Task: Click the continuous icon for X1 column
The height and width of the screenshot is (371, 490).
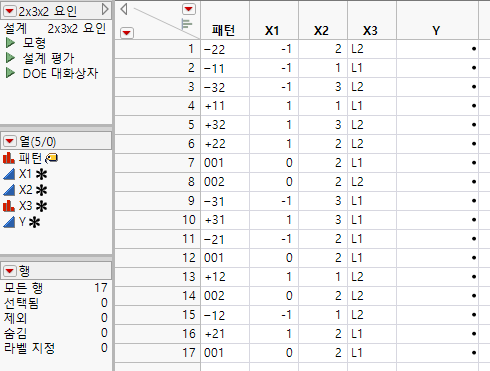Action: click(9, 174)
